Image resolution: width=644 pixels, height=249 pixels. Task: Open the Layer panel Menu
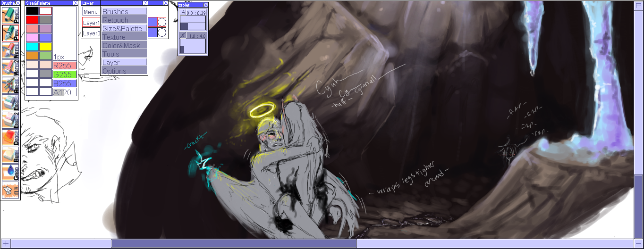91,12
